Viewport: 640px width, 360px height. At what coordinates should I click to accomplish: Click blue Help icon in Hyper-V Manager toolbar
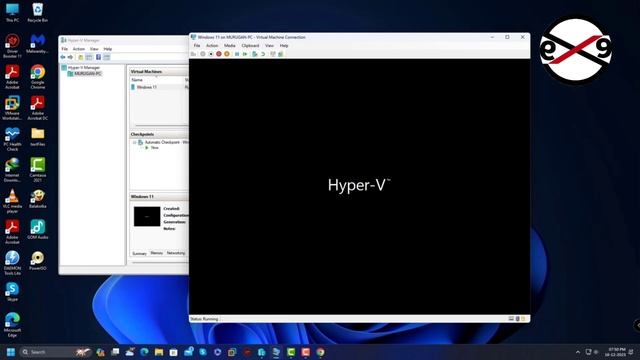(x=98, y=57)
